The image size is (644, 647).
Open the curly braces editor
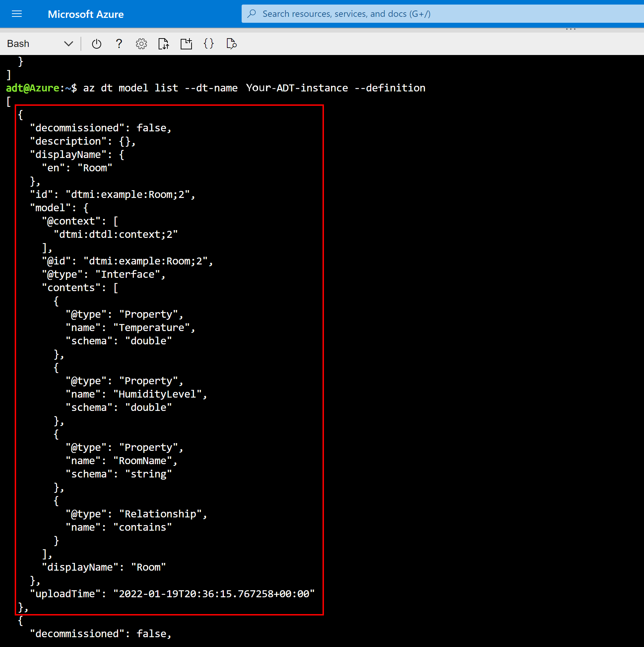[209, 44]
